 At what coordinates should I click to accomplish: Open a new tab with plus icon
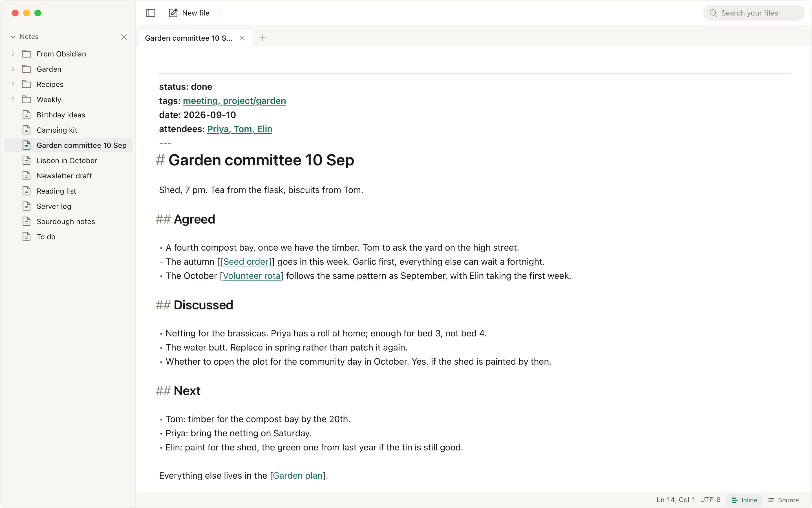[262, 38]
